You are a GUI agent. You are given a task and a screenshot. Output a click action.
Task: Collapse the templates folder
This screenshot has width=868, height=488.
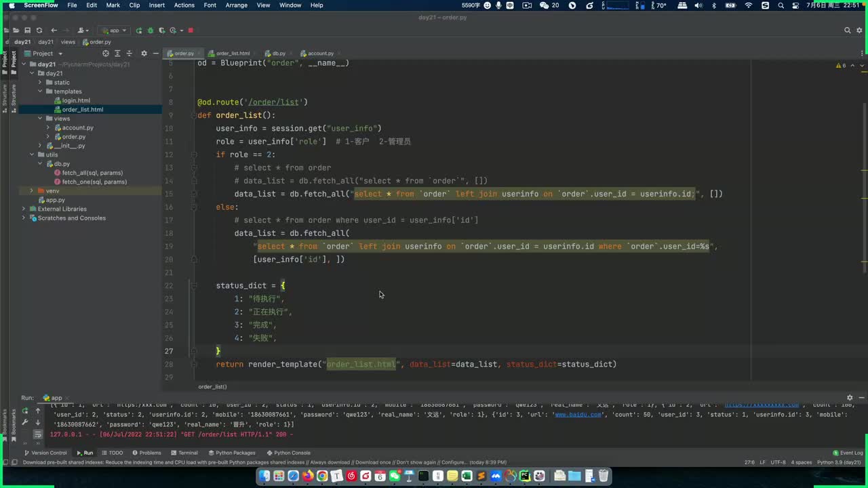(x=40, y=91)
